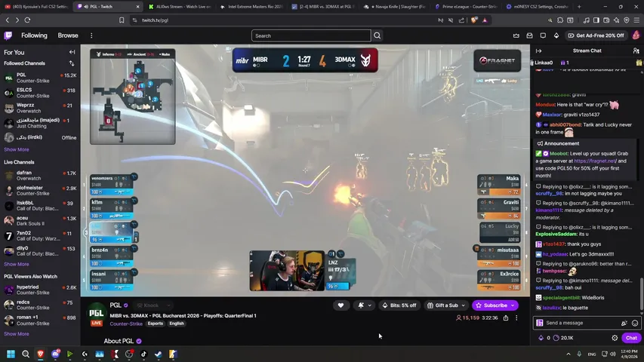Open the aceu Dark Souls II channel
Viewport: 644px width, 362px height.
(40, 221)
